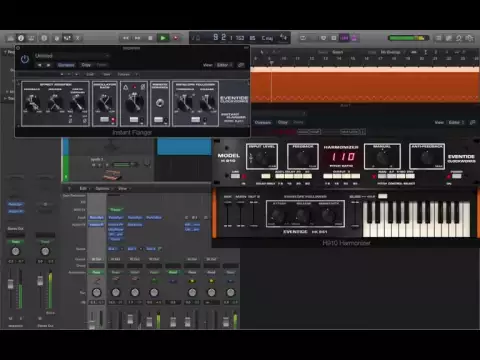Open Instant Flanger preset name dropdown
This screenshot has width=480, height=360.
[x=72, y=55]
